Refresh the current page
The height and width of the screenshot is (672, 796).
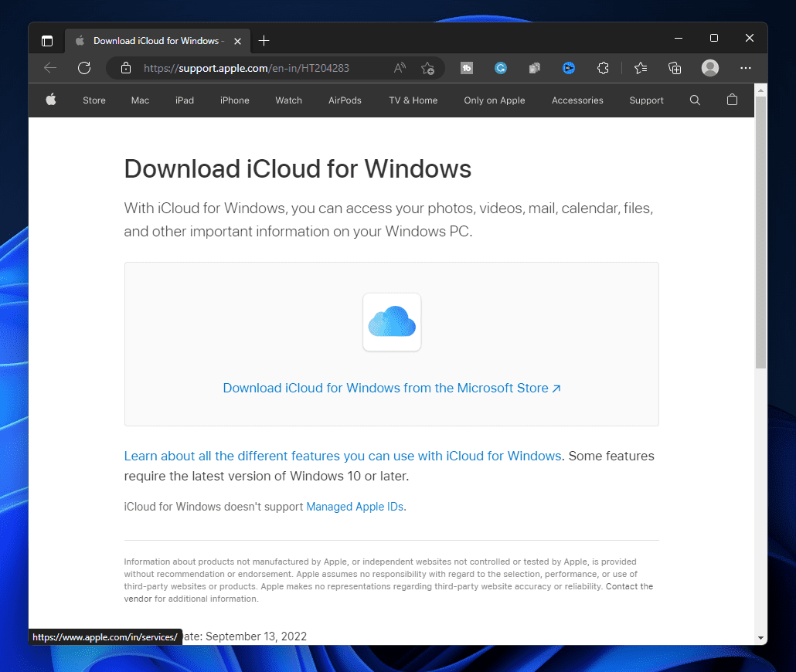pos(84,68)
